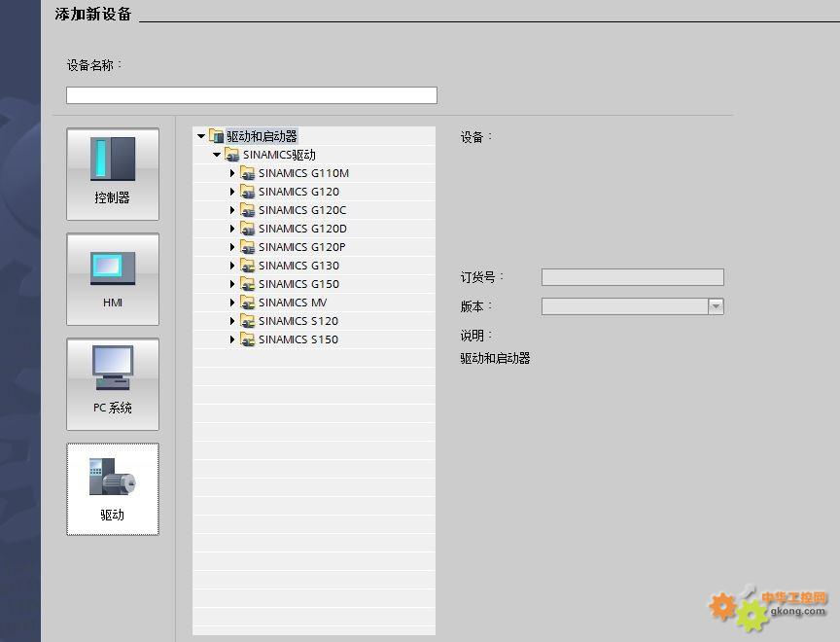Click the 驱动和启动器 root folder icon
840x642 pixels.
(x=217, y=136)
